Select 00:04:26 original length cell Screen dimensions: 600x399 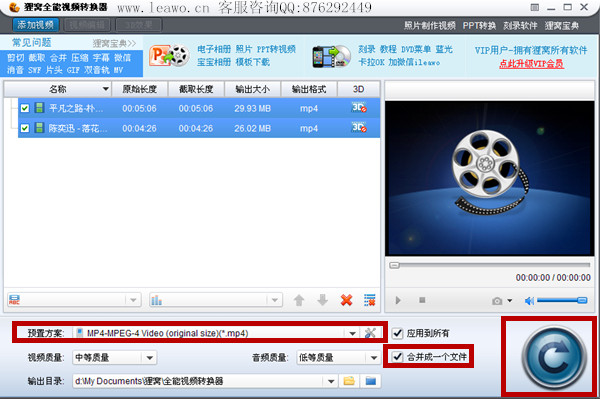[x=139, y=128]
